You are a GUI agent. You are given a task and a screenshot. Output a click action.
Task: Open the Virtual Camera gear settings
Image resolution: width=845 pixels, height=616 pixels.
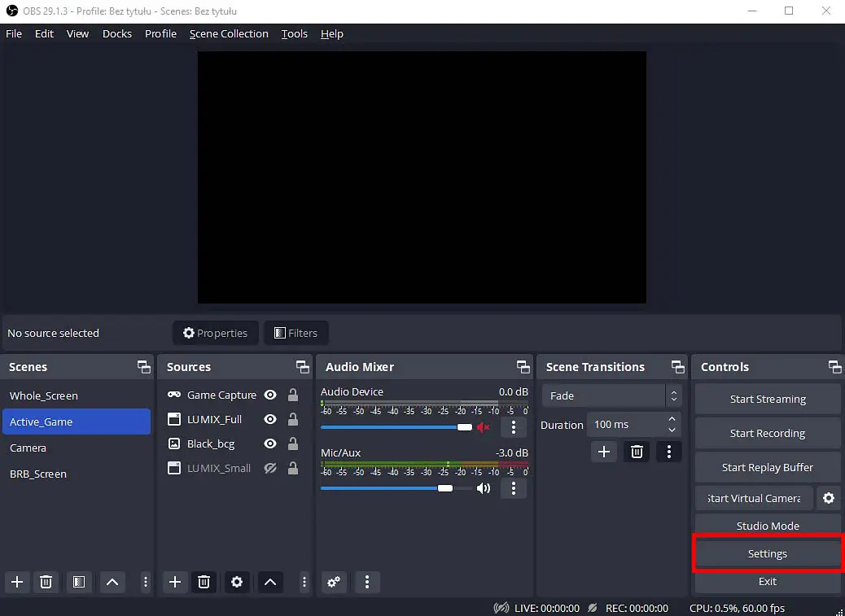(x=828, y=498)
